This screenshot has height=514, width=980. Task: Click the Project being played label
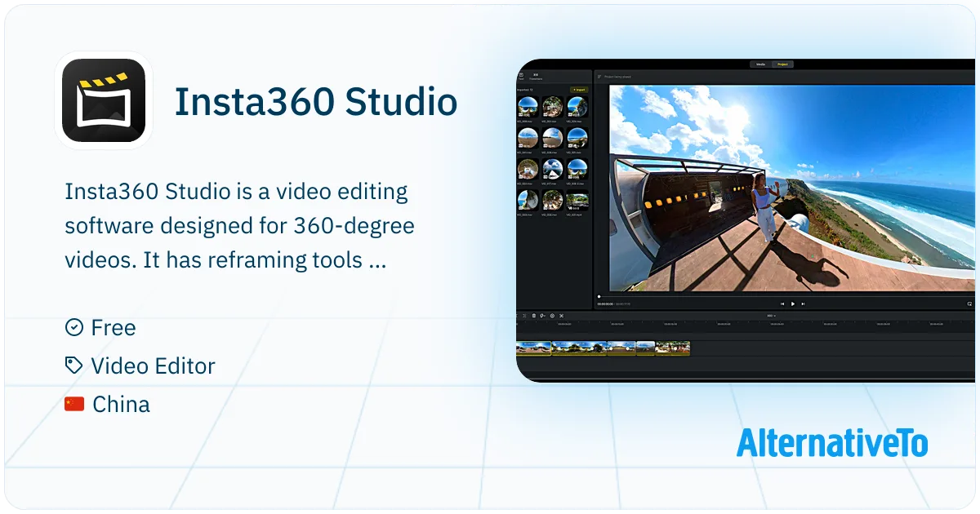pyautogui.click(x=617, y=77)
